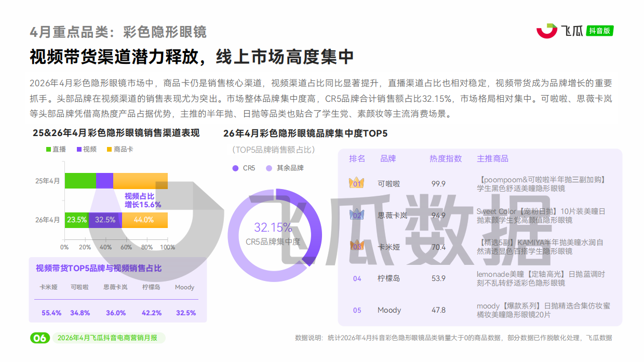Click the yellow segment of 25年4月 bar
The height and width of the screenshot is (362, 644).
pyautogui.click(x=140, y=181)
